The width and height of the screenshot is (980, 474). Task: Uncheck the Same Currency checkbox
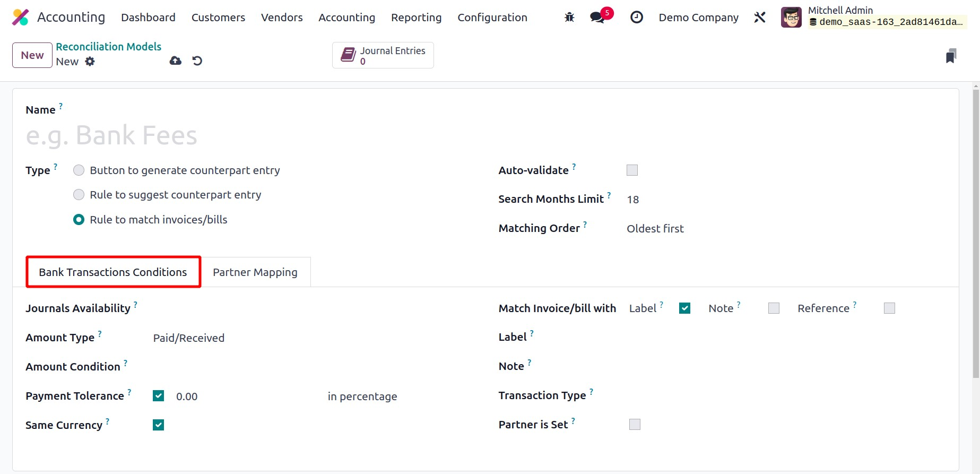pyautogui.click(x=158, y=425)
